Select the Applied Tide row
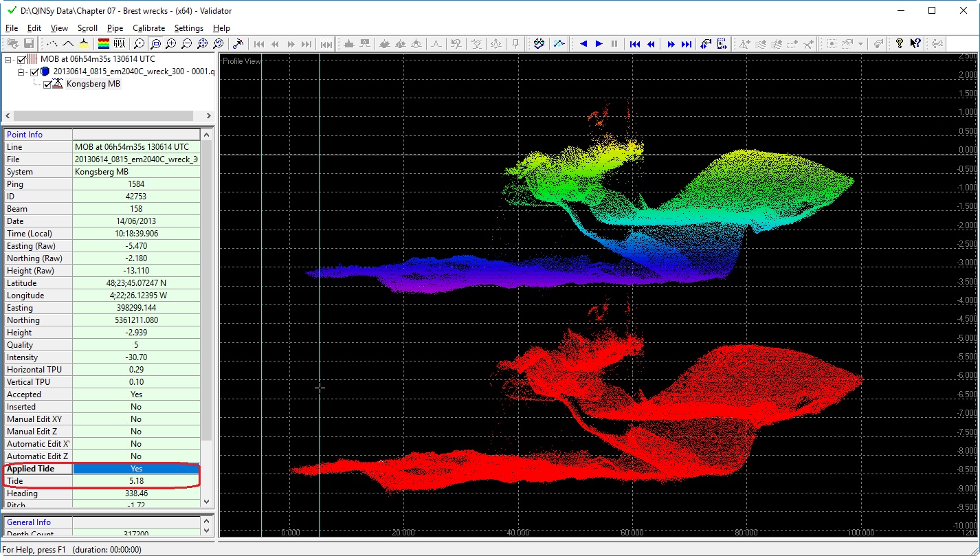The width and height of the screenshot is (980, 556). (38, 469)
